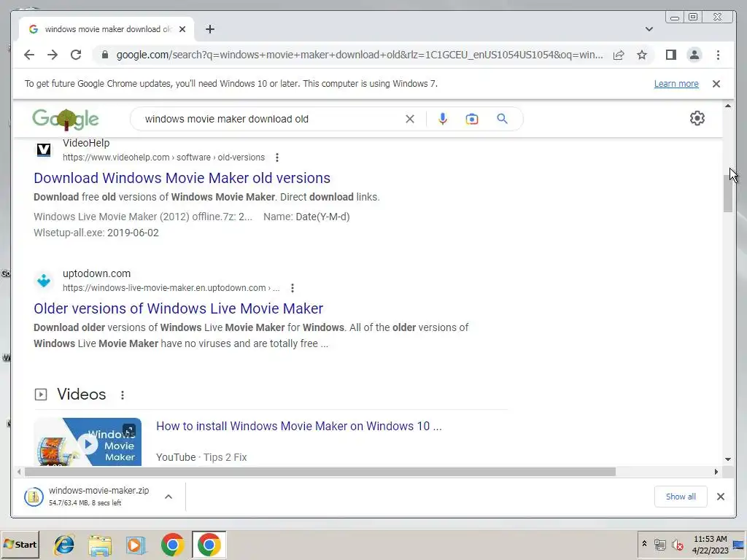Show hidden system tray icons
The height and width of the screenshot is (560, 747).
tap(644, 544)
